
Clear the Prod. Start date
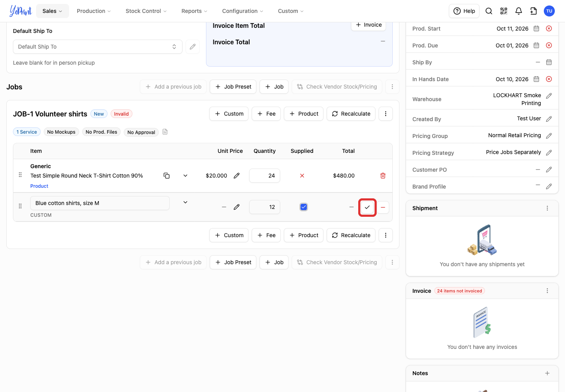(549, 29)
